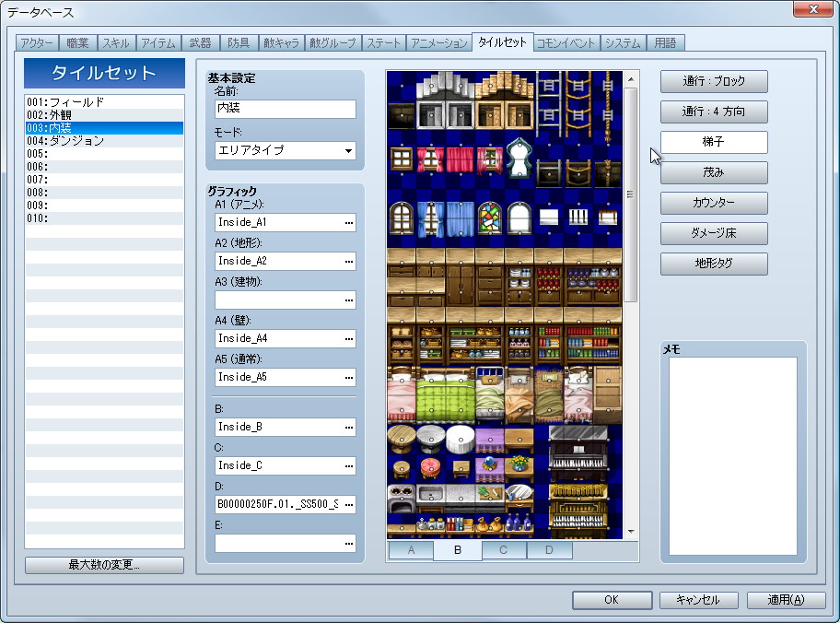The image size is (840, 623).
Task: Click the ダメージ床 button
Action: [714, 233]
